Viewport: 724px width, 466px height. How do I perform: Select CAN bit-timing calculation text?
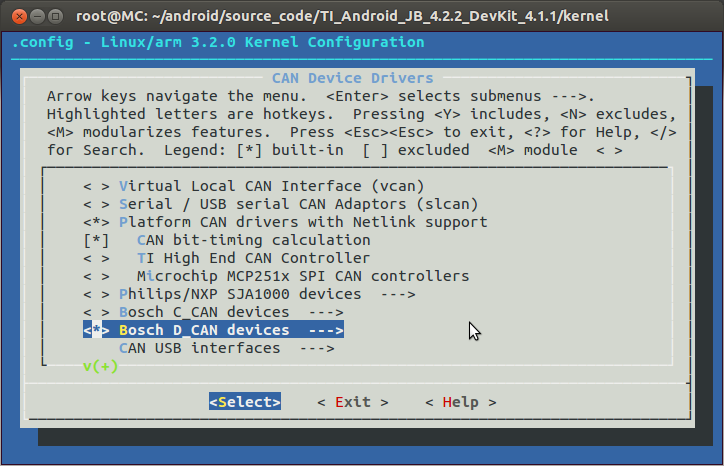pyautogui.click(x=253, y=240)
